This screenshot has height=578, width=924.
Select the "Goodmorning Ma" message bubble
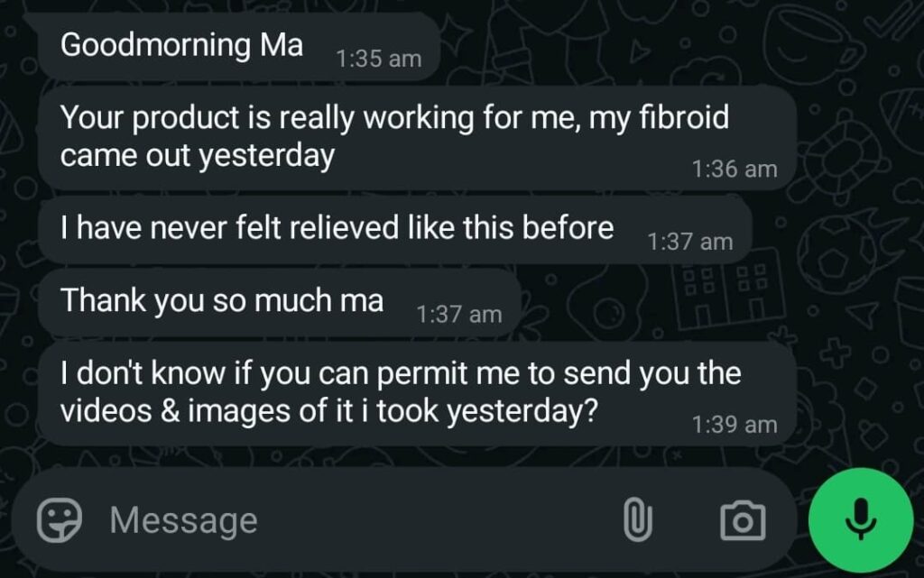coord(180,45)
